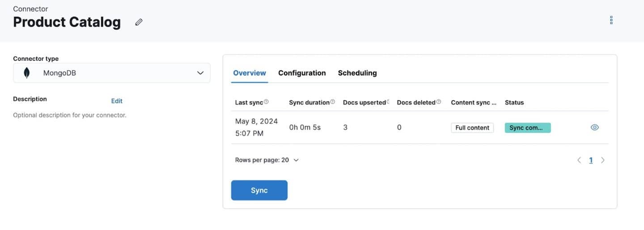Click the Sync duration help icon
The image size is (644, 230).
click(x=332, y=102)
